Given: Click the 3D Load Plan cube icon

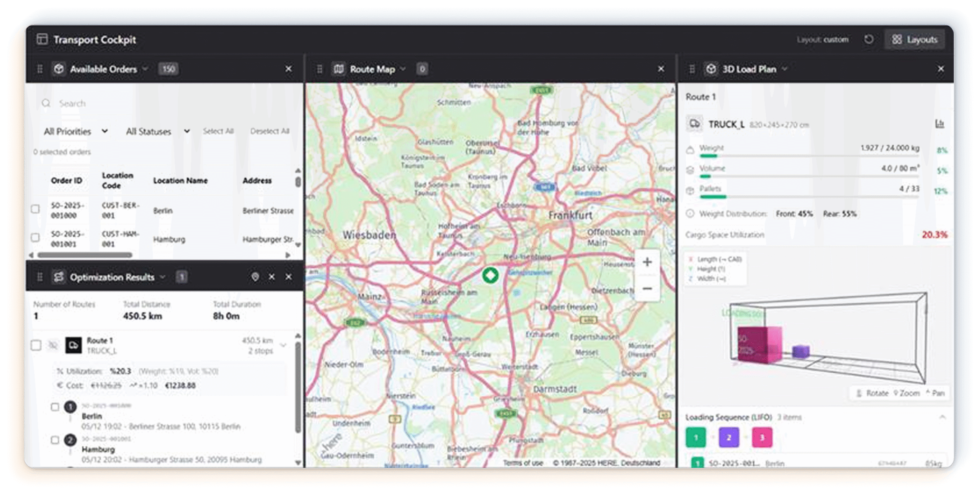Looking at the screenshot, I should (x=711, y=69).
